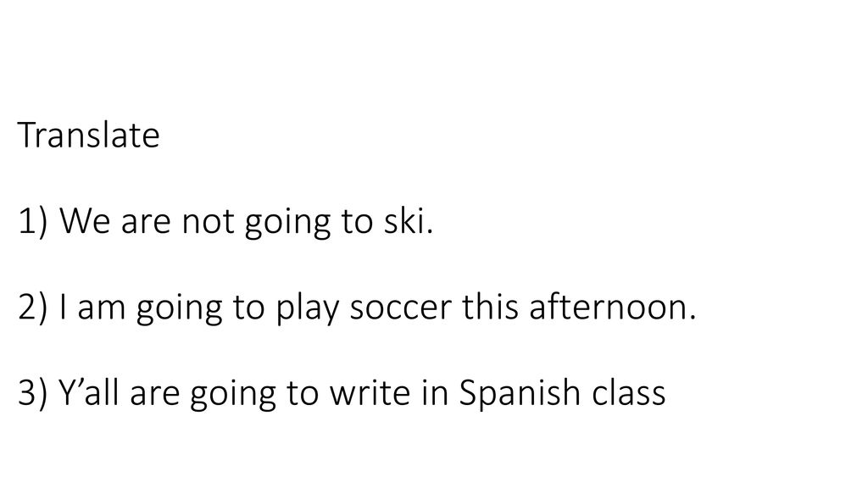Click the word 'soccer' in sentence two
The image size is (868, 488).
[x=401, y=308]
